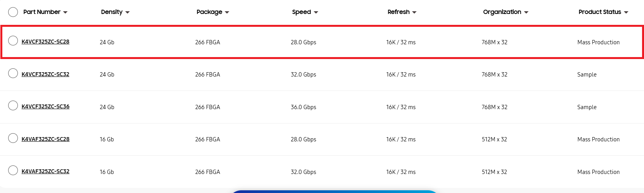Click the blue button at the bottom

point(334,191)
